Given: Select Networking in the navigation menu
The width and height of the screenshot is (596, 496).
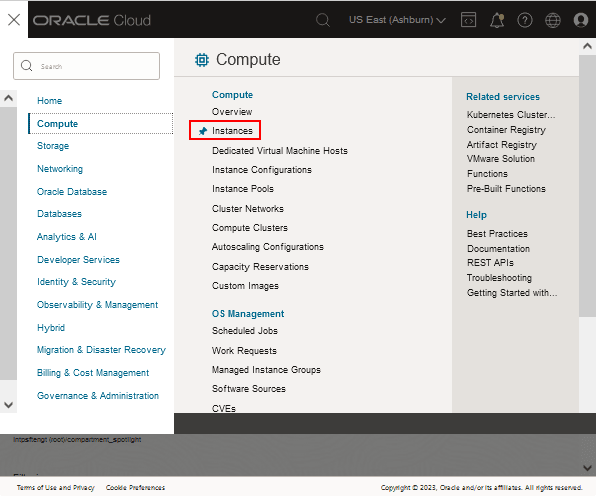Looking at the screenshot, I should (x=60, y=169).
